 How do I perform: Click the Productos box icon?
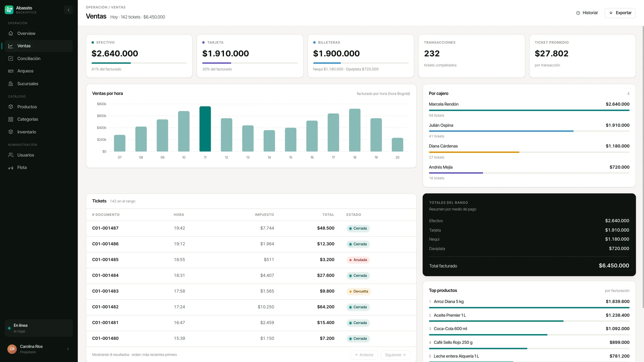[11, 107]
